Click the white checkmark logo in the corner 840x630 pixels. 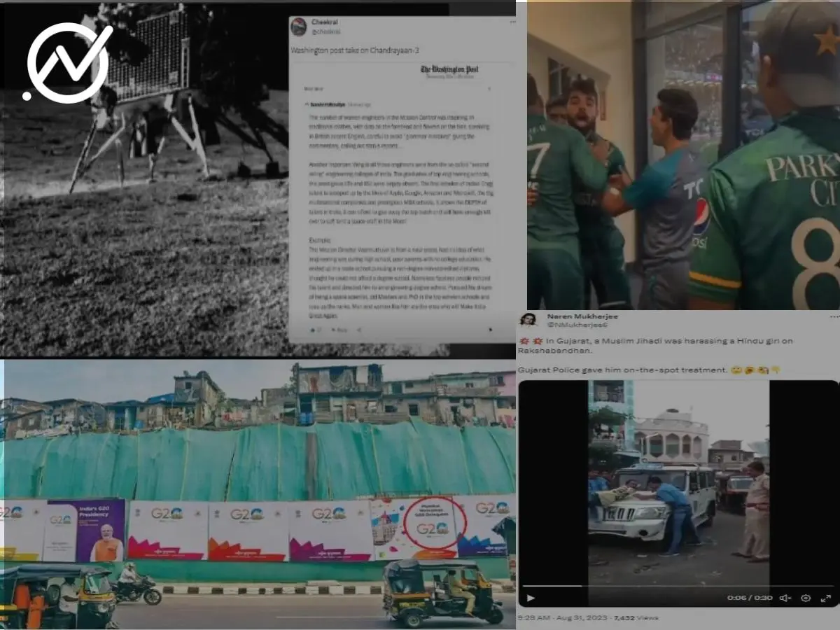[68, 63]
